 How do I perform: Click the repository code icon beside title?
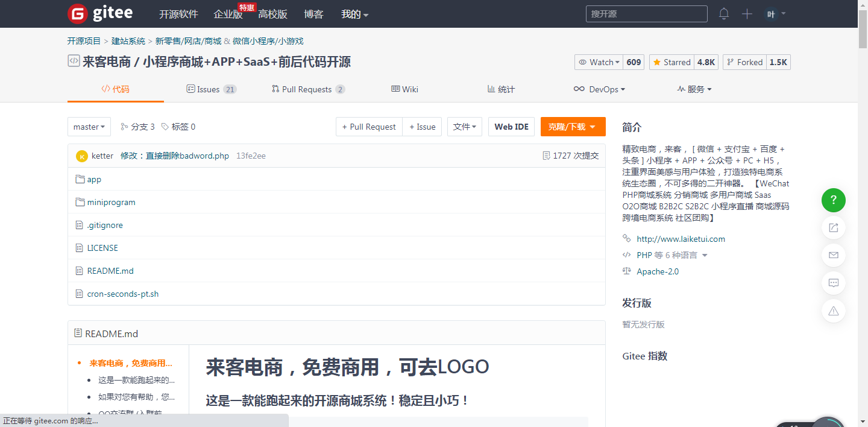pos(74,61)
